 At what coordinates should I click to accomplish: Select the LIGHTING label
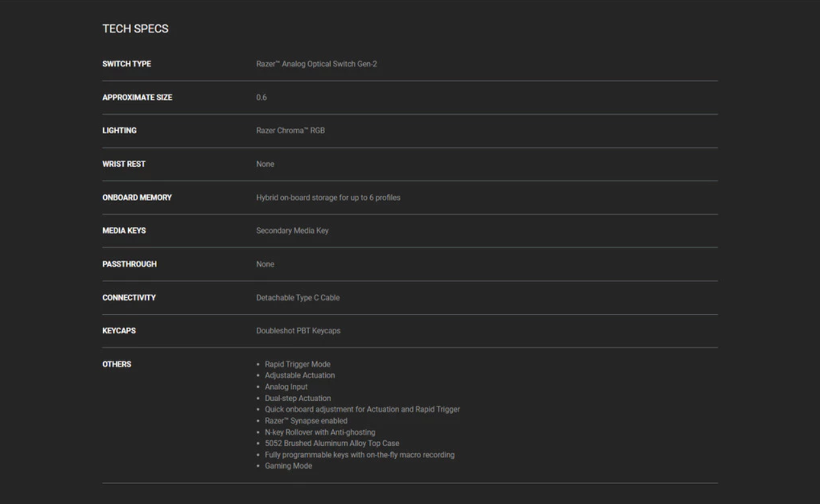119,131
